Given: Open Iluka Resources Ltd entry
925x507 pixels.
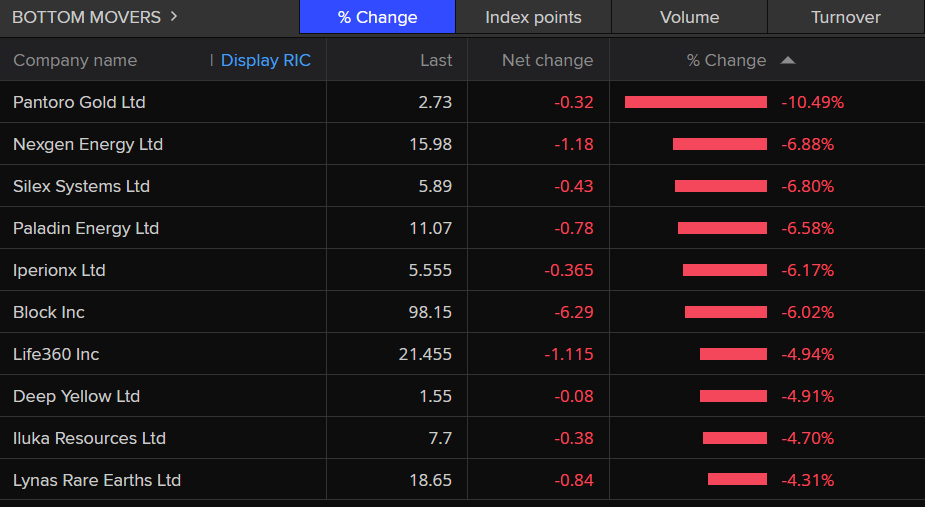Looking at the screenshot, I should coord(90,438).
